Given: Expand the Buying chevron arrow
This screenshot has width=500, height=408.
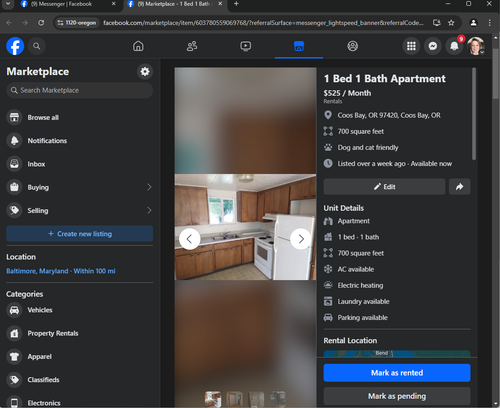Looking at the screenshot, I should coord(149,187).
